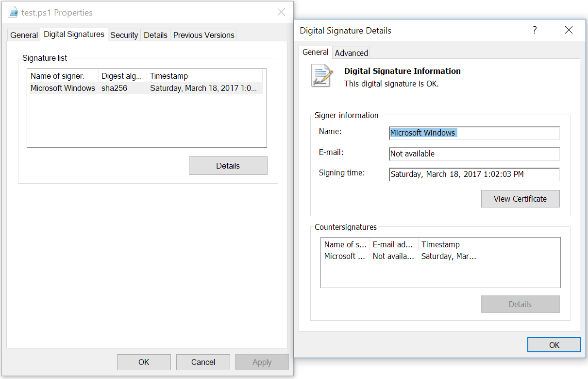
Task: Click the Saturday, March 18, 2017 signature timestamp
Action: (204, 88)
